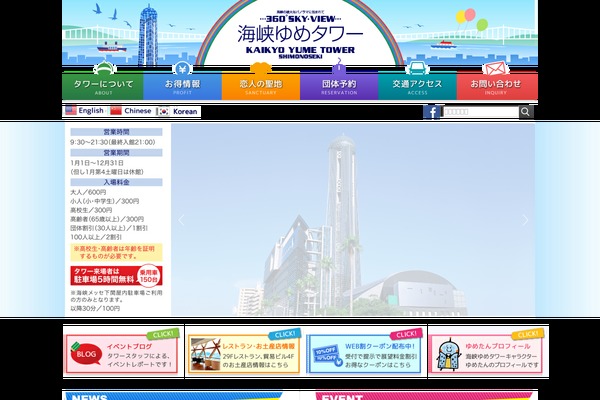
Task: Go to 交通アクセス Access page
Action: click(x=417, y=86)
